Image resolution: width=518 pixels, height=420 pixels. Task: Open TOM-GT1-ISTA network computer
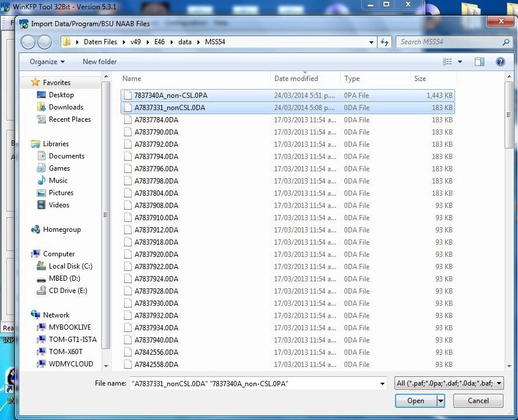tap(72, 340)
